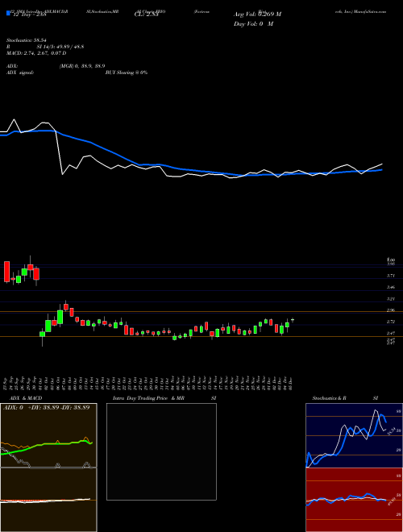This screenshot has width=403, height=532.
Task: Click the '(MGR) 0, 38.9, 38.9' ADX values
Action: (82, 66)
